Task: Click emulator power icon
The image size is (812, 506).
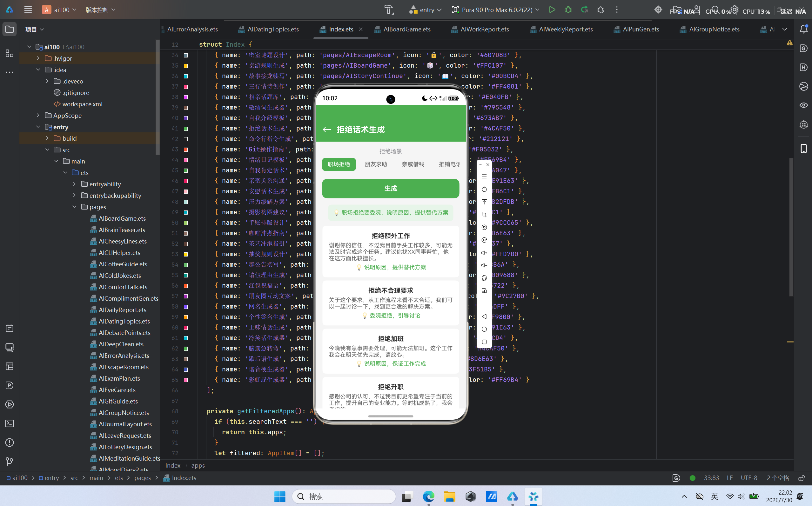Action: tap(484, 190)
